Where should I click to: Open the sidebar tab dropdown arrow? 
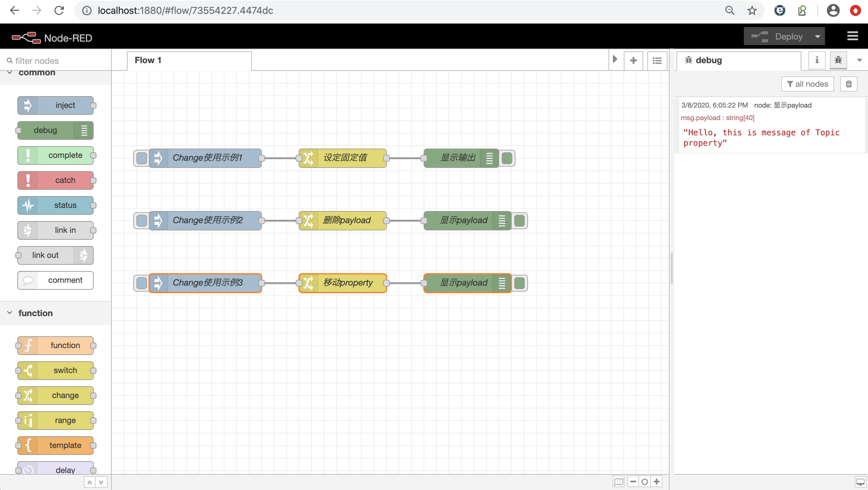click(x=859, y=60)
